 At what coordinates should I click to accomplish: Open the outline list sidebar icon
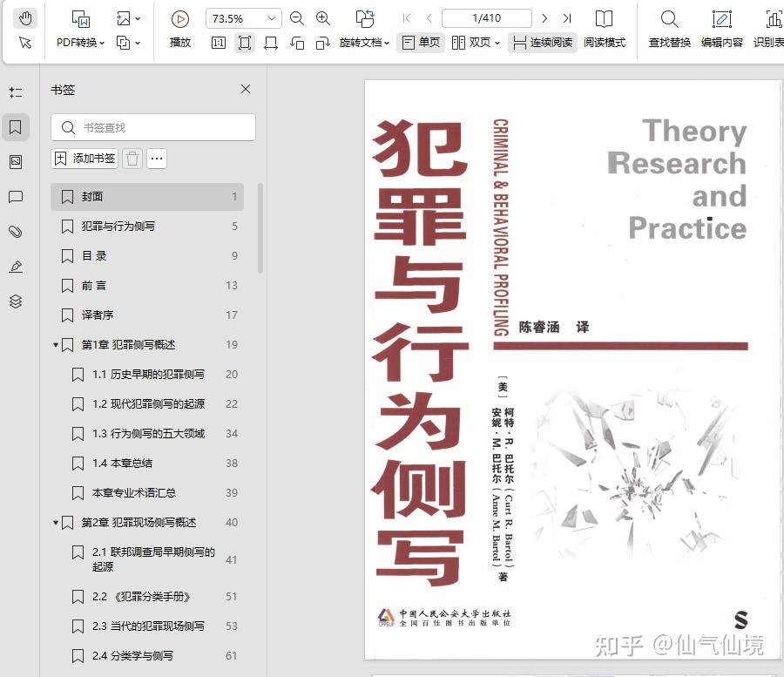click(x=16, y=92)
